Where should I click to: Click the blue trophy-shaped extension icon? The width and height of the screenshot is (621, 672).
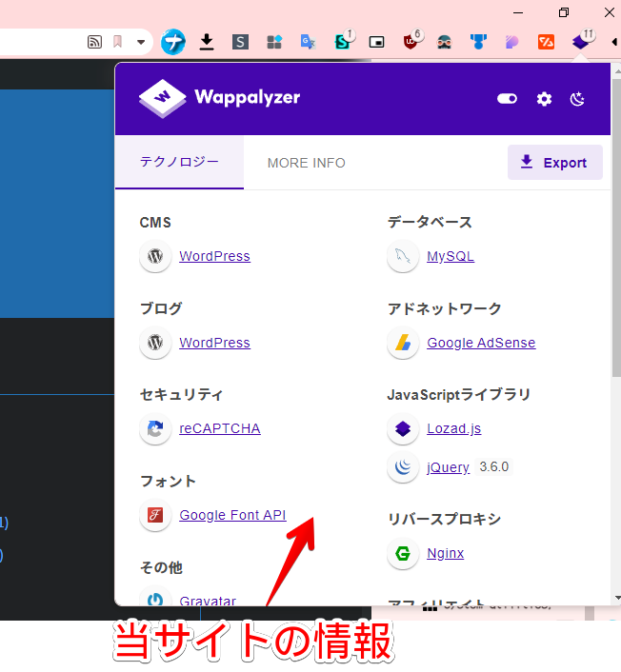(x=478, y=42)
